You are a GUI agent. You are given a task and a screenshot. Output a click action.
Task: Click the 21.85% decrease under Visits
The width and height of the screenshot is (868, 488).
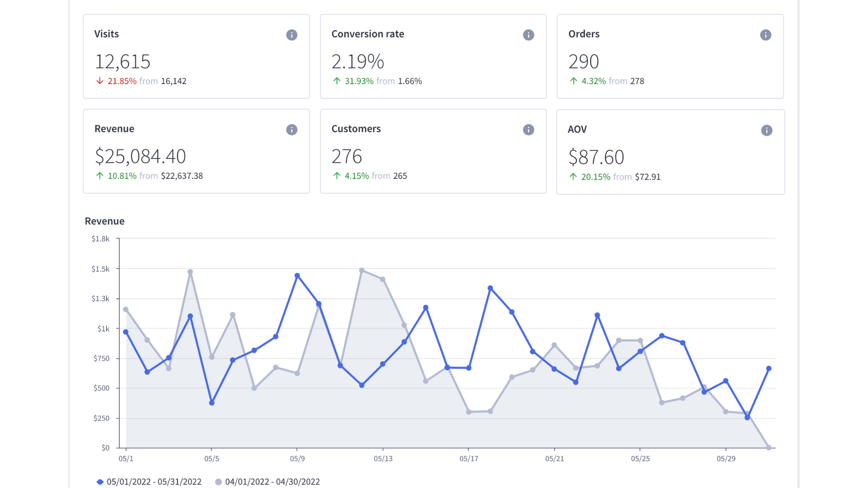(122, 81)
